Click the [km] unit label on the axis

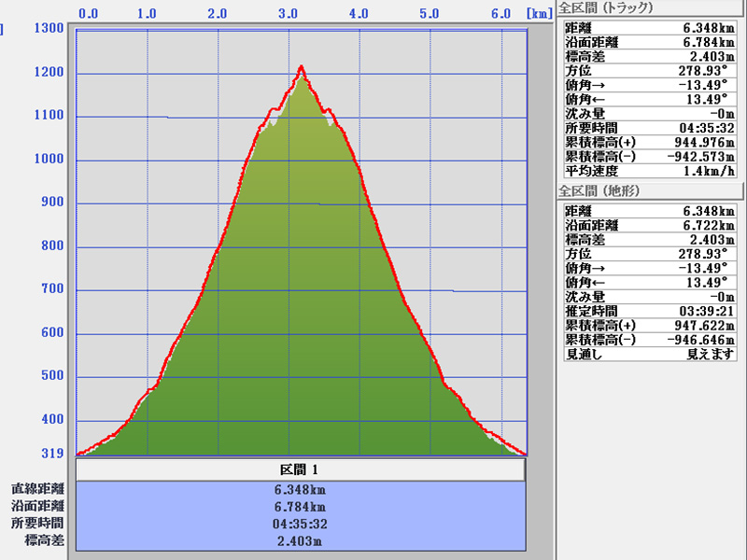[x=538, y=14]
